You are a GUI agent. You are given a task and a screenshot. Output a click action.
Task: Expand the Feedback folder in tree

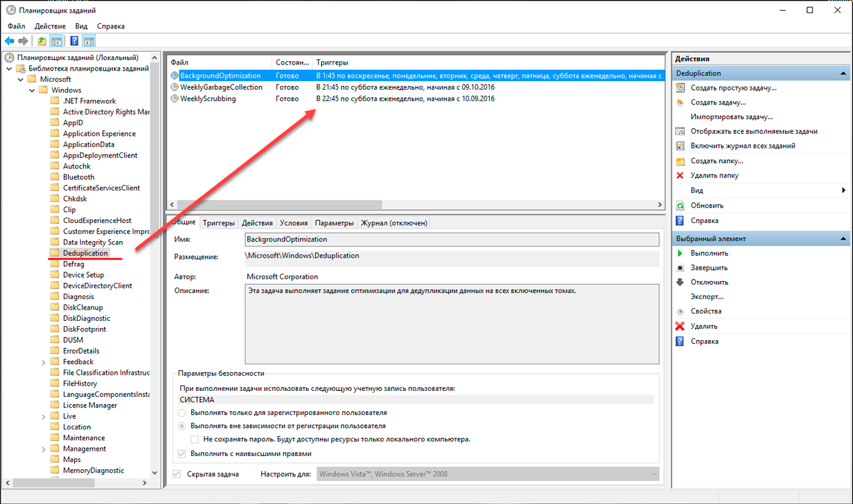click(43, 362)
